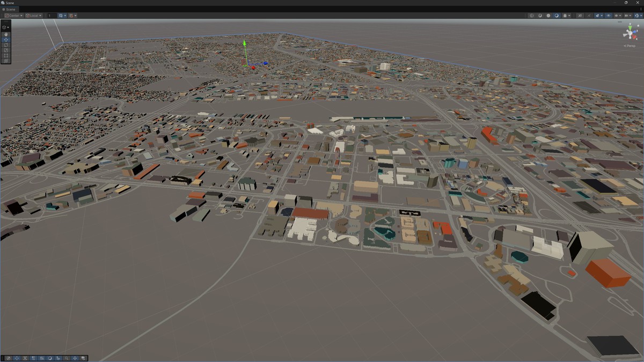
Task: Click the green Y axis cone on orientation gizmo
Action: coord(630,26)
